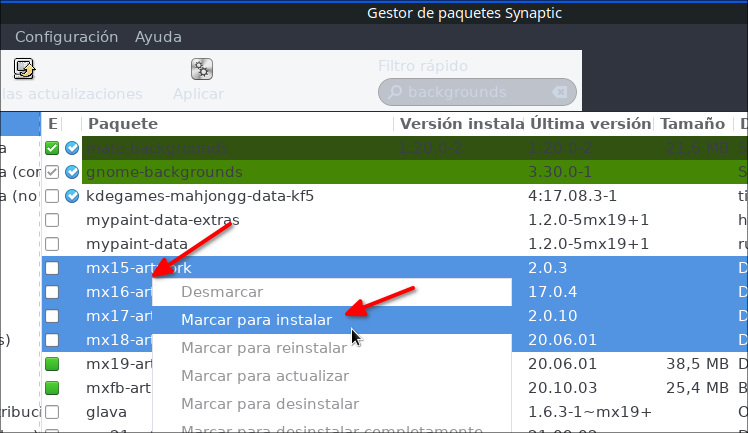
Task: Click the supported badge of kdegames-mahjongg-data-kf5
Action: pyautogui.click(x=72, y=196)
